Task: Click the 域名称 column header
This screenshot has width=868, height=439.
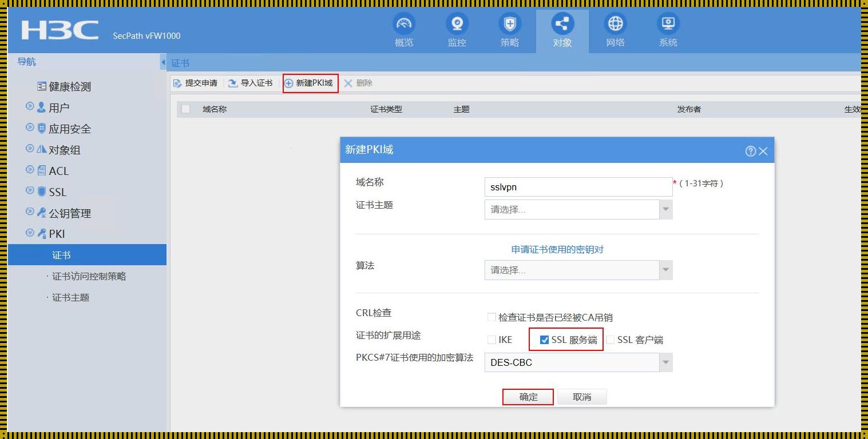Action: [215, 109]
